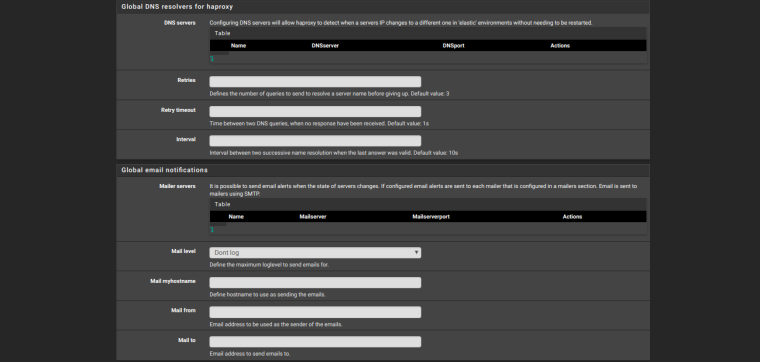The width and height of the screenshot is (760, 362).
Task: Select the Name header in Mailer servers table
Action: [x=236, y=217]
